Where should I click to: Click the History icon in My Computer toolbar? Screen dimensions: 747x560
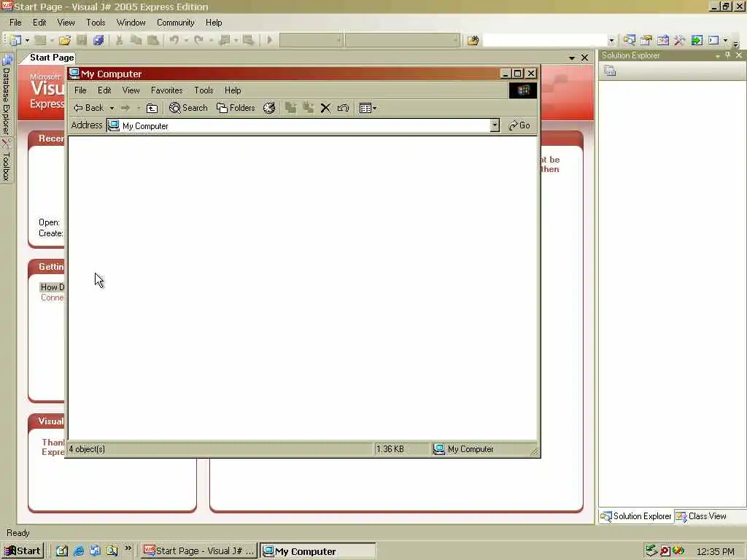(269, 108)
